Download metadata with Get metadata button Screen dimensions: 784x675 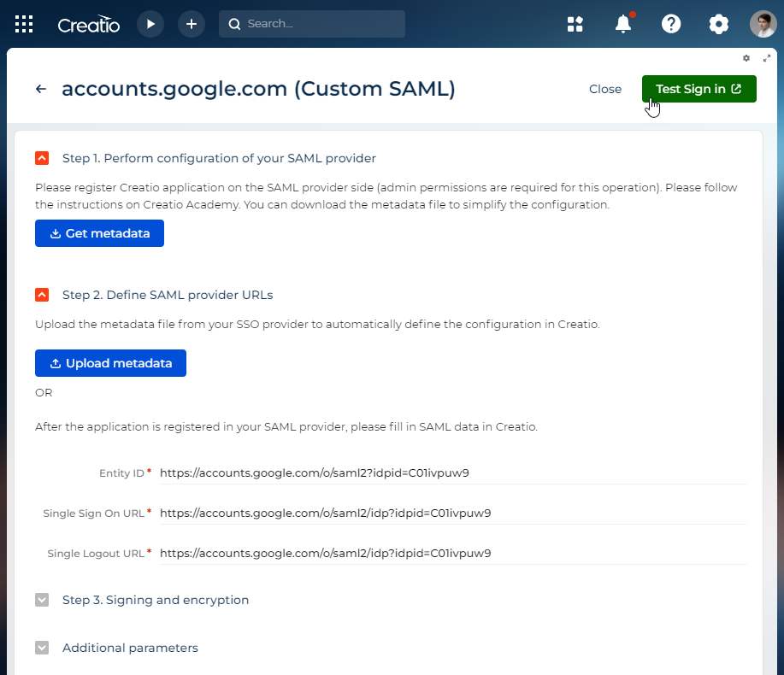point(99,233)
